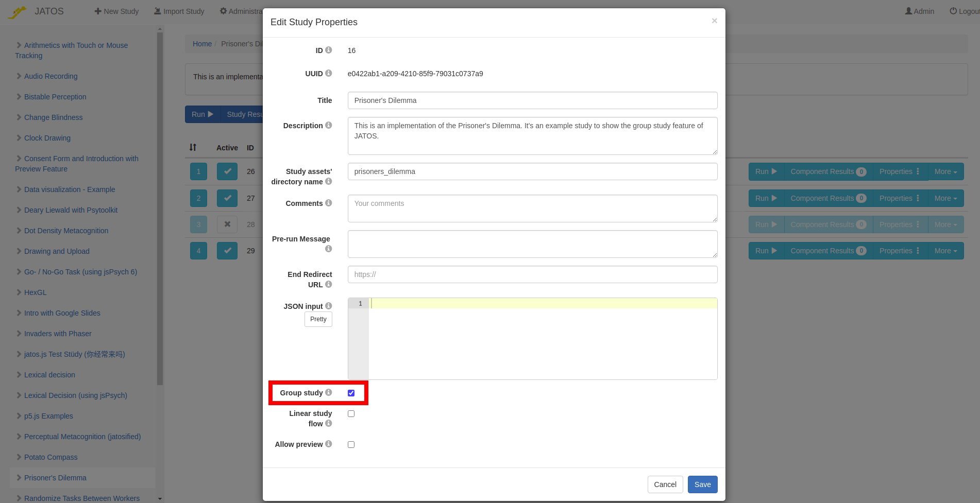Click the study Run button
Viewport: 980px width, 503px height.
click(202, 114)
